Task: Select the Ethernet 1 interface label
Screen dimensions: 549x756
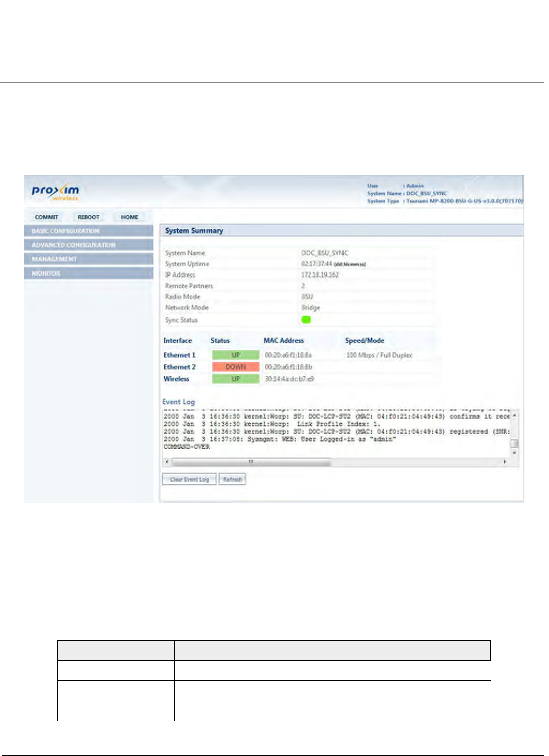Action: (179, 355)
